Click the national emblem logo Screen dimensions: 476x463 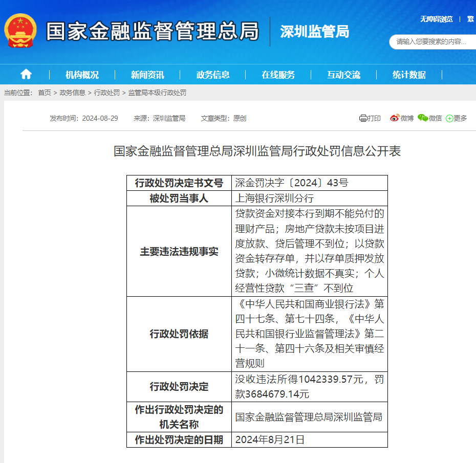tap(20, 31)
